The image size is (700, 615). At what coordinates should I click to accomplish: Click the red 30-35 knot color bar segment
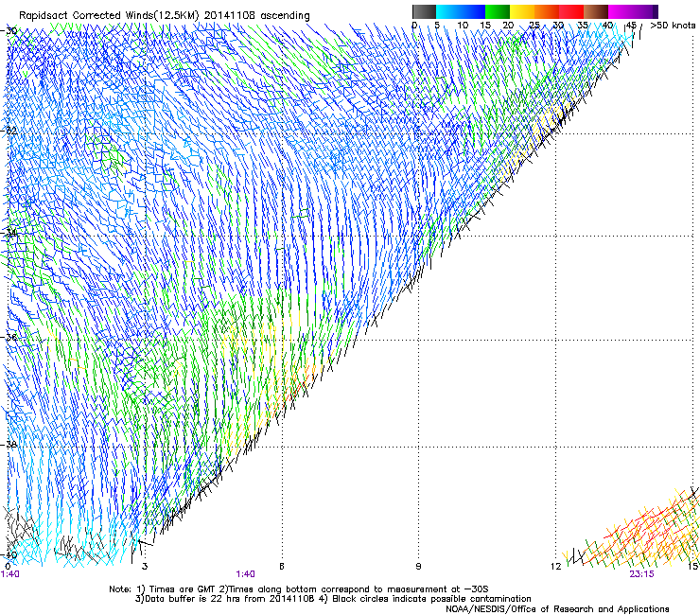pyautogui.click(x=571, y=11)
